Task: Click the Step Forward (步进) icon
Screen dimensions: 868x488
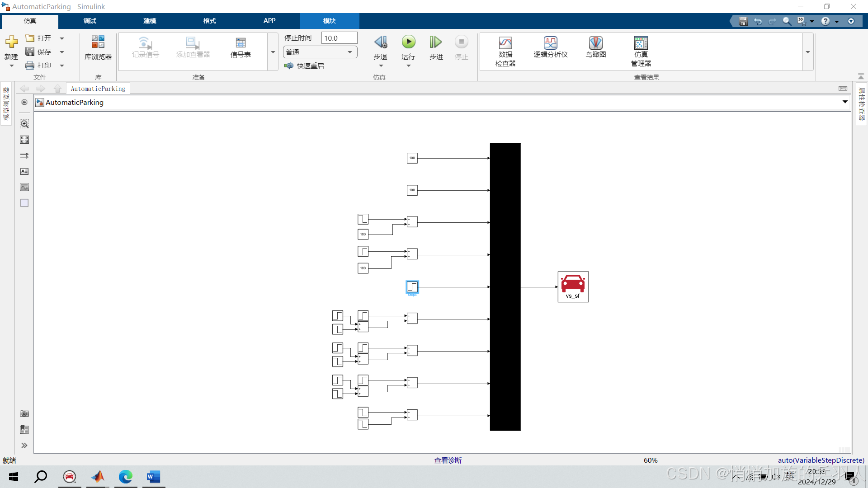Action: pyautogui.click(x=436, y=43)
